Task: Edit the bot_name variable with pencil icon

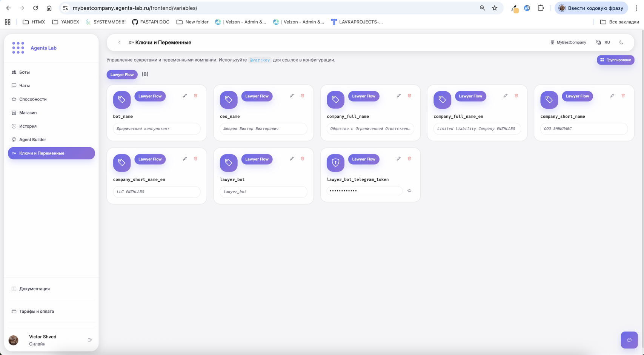Action: click(x=185, y=96)
